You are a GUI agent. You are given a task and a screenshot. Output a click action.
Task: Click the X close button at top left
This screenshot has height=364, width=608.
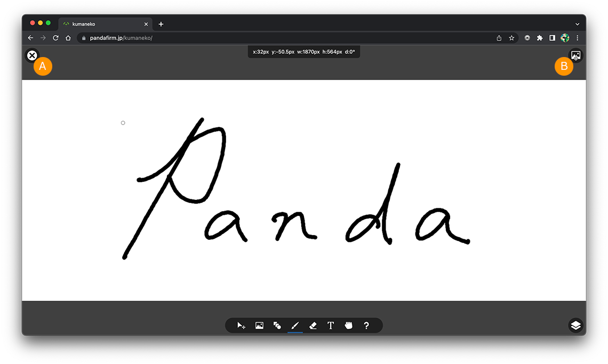32,55
